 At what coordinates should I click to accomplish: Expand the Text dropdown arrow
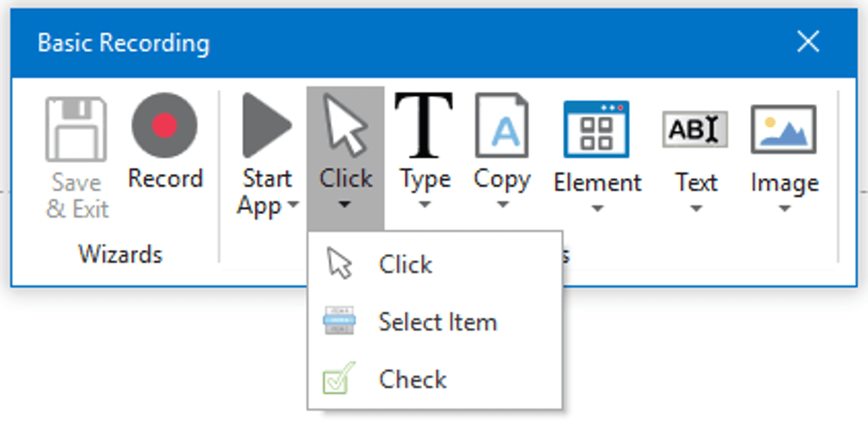pos(696,209)
